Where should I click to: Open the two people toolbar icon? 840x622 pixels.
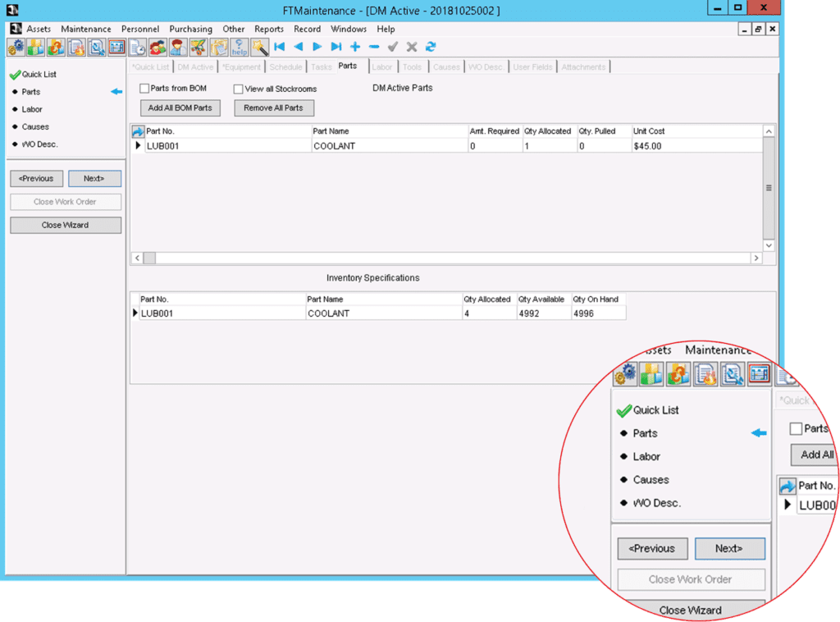(x=157, y=47)
